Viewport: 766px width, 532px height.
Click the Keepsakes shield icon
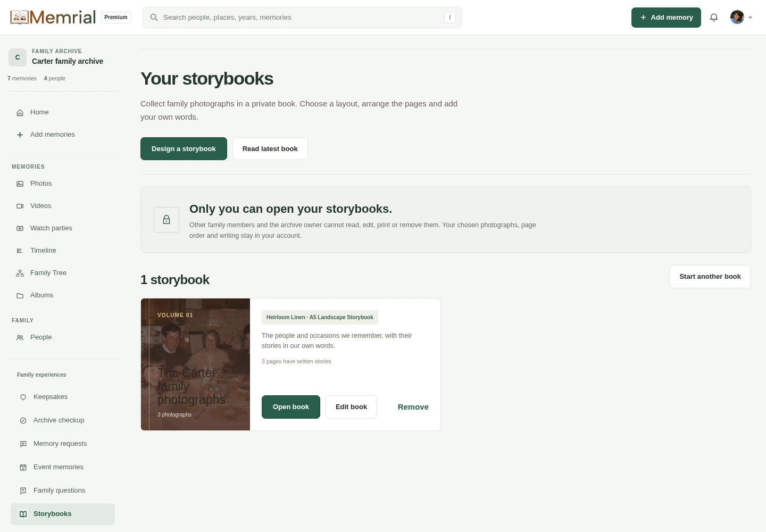pos(23,397)
